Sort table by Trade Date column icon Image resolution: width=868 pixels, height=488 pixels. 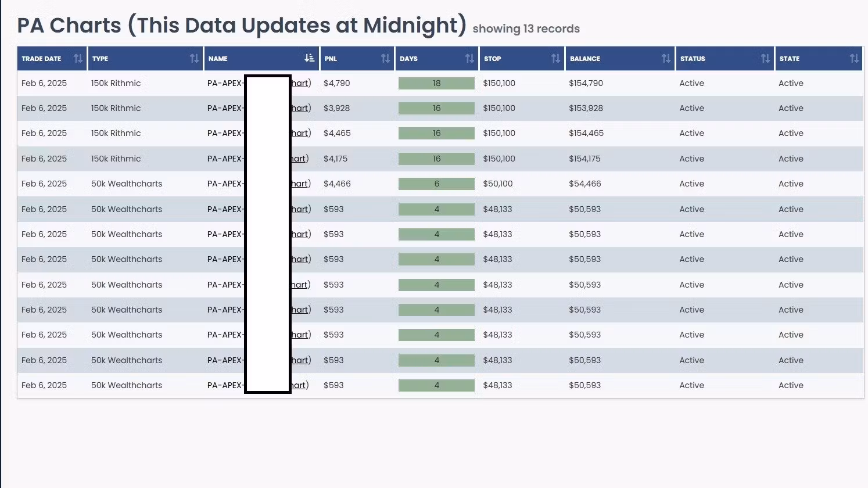point(78,59)
